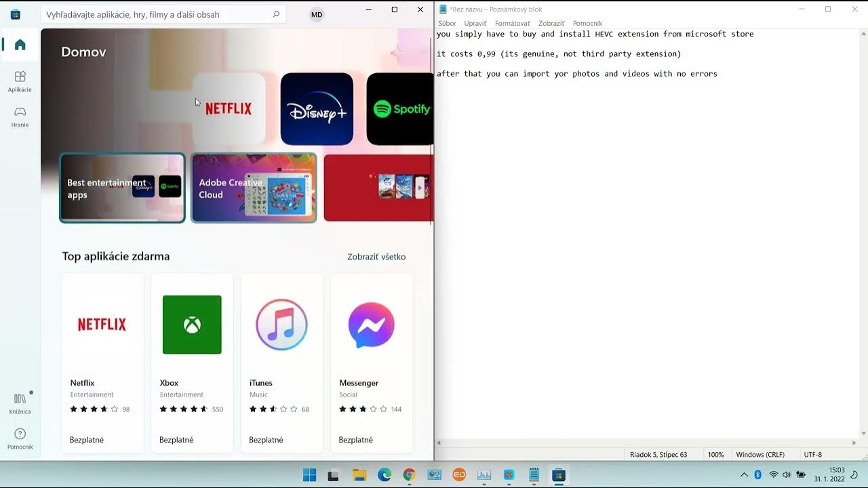Click the Wi-Fi tray icon
Viewport: 868px width, 488px height.
click(774, 474)
